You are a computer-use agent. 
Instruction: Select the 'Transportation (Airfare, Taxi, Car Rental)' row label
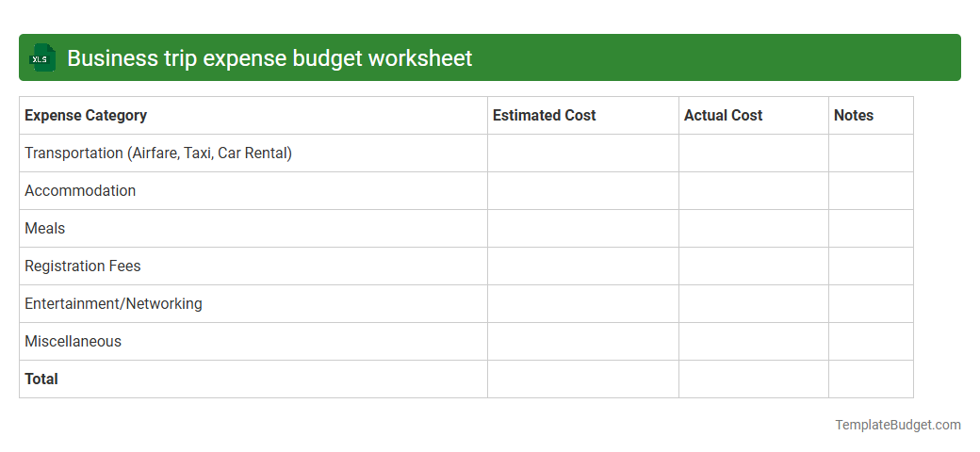click(x=158, y=153)
